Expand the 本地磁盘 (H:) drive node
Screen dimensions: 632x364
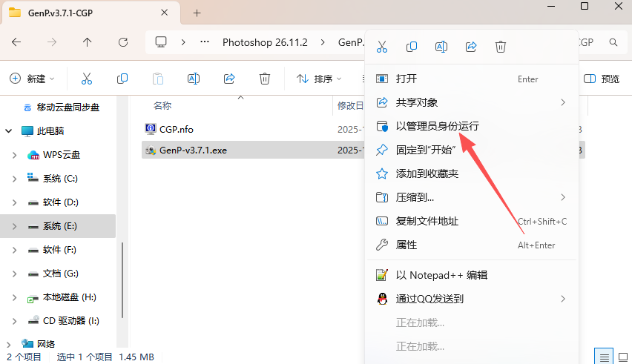pos(15,297)
